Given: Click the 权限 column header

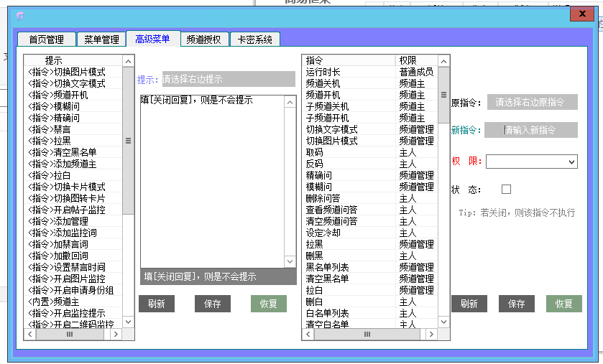Looking at the screenshot, I should (x=416, y=60).
